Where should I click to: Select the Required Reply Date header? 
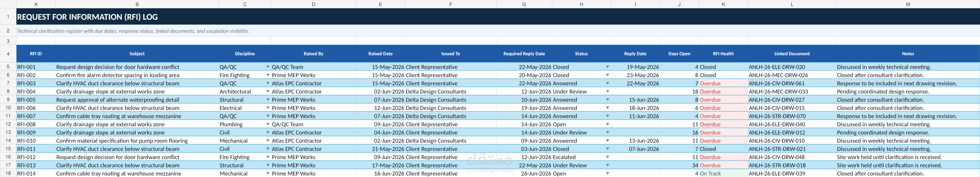(524, 54)
